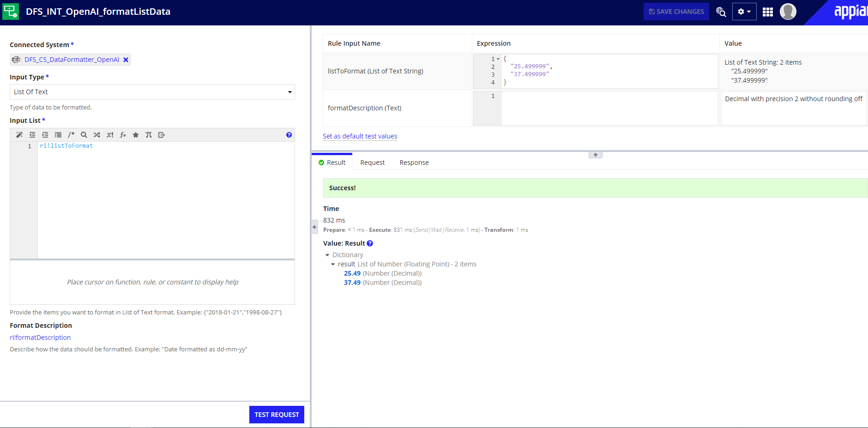The image size is (868, 428).
Task: Click the x! rule input icon
Action: tap(110, 135)
